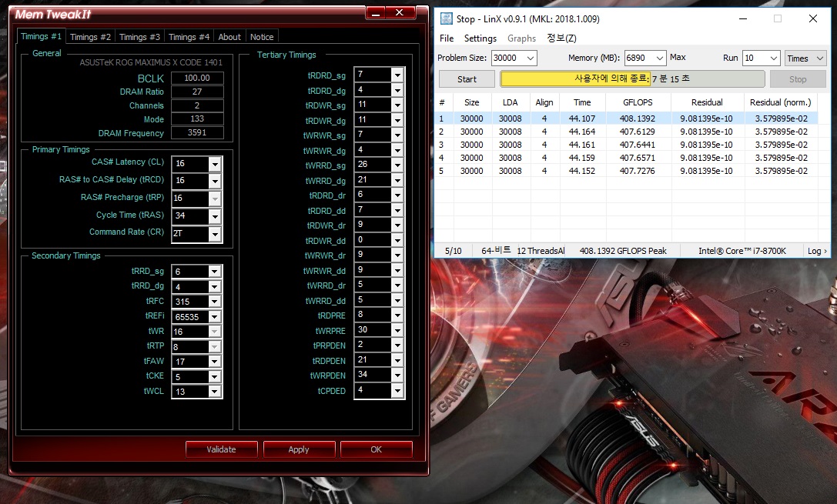Click Intel Core i7-8700K in status bar
The image size is (837, 504).
click(742, 251)
